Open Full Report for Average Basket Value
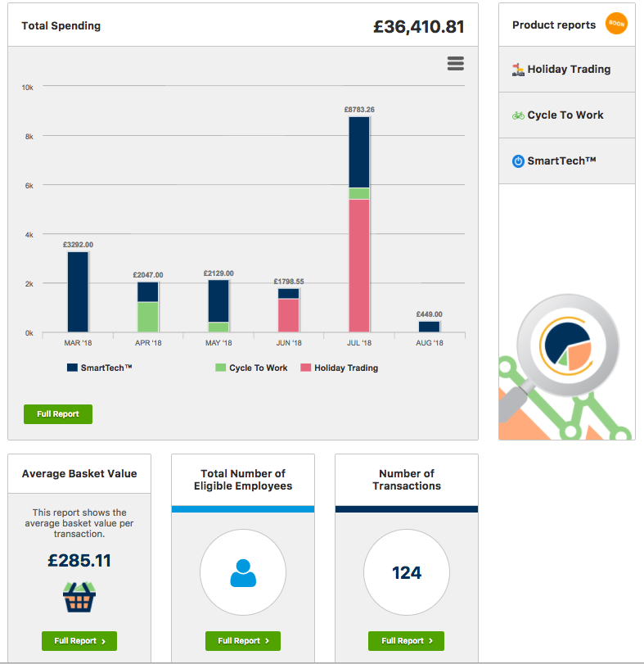644x664 pixels. pyautogui.click(x=79, y=641)
